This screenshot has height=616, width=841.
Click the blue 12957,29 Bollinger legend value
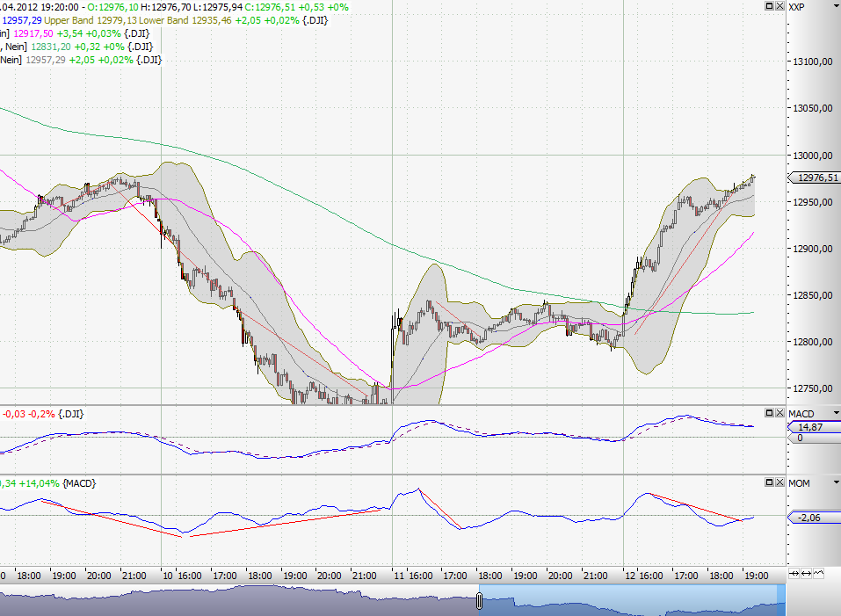click(22, 20)
